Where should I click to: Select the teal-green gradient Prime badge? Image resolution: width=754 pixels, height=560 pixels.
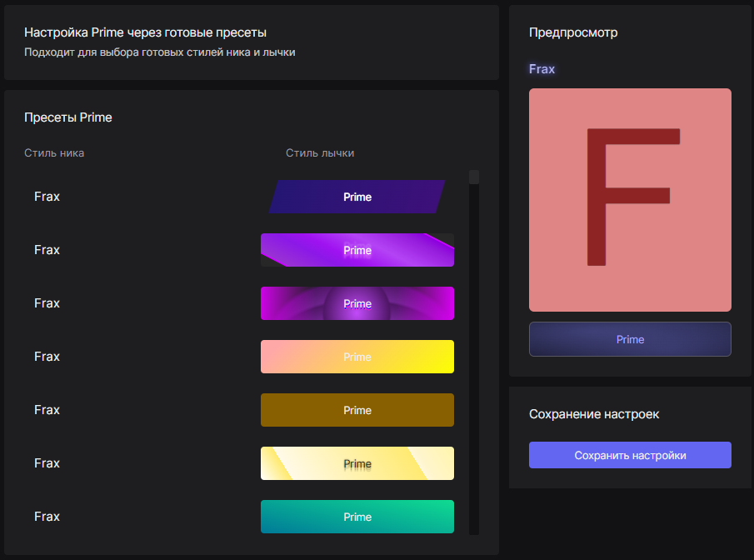(x=357, y=517)
